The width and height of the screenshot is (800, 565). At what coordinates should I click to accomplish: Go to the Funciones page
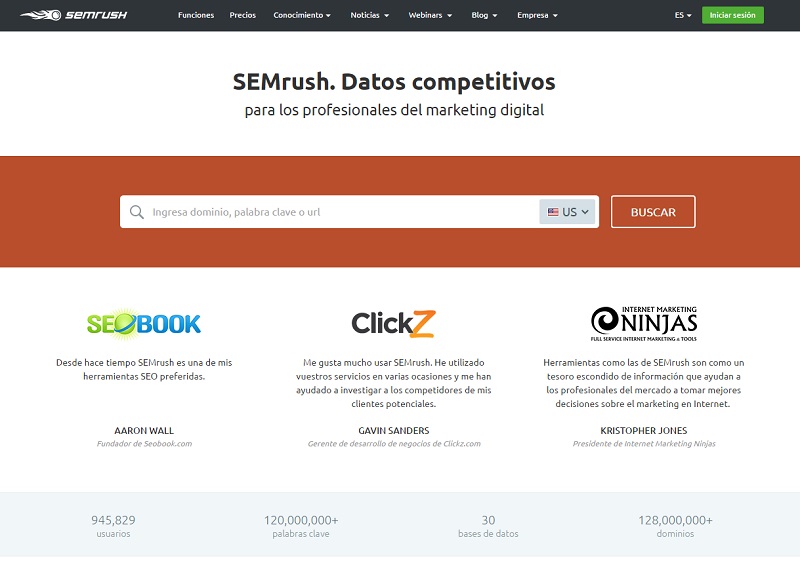196,16
